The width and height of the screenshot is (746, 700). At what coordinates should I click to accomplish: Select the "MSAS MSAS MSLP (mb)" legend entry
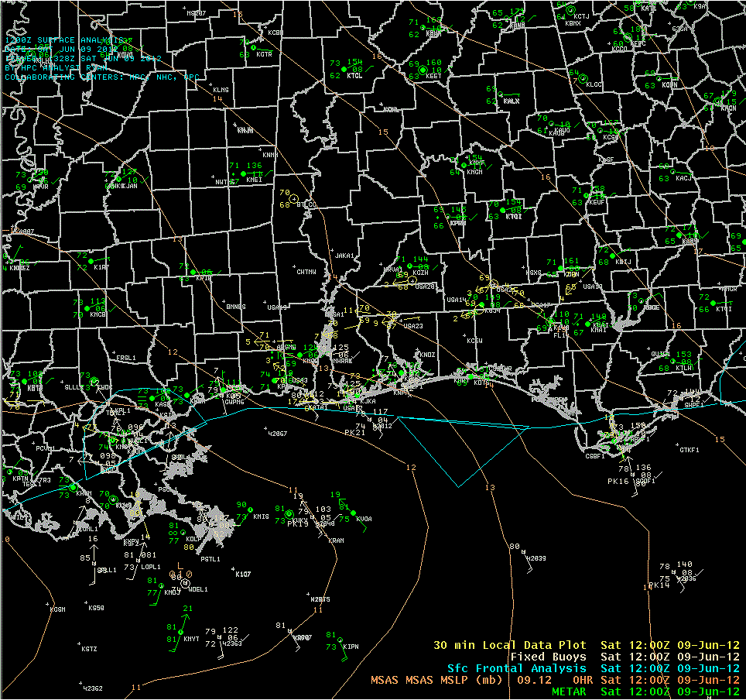[436, 680]
